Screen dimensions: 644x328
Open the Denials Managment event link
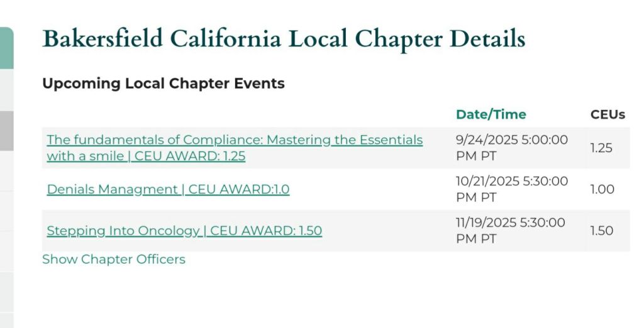(x=168, y=189)
